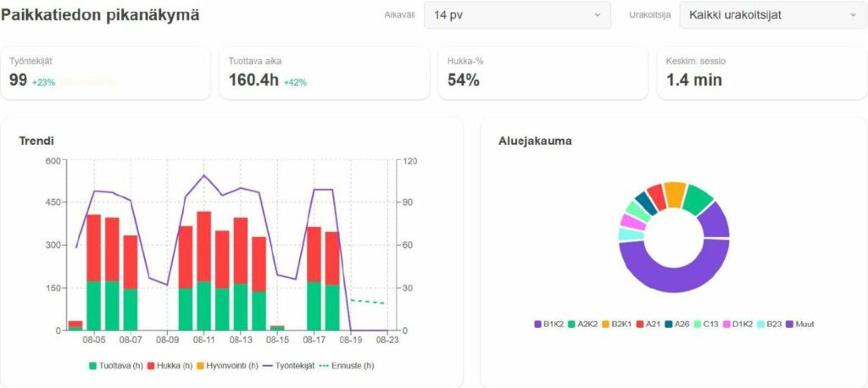The width and height of the screenshot is (868, 388).
Task: Click the Trendi chart title
Action: tap(36, 141)
